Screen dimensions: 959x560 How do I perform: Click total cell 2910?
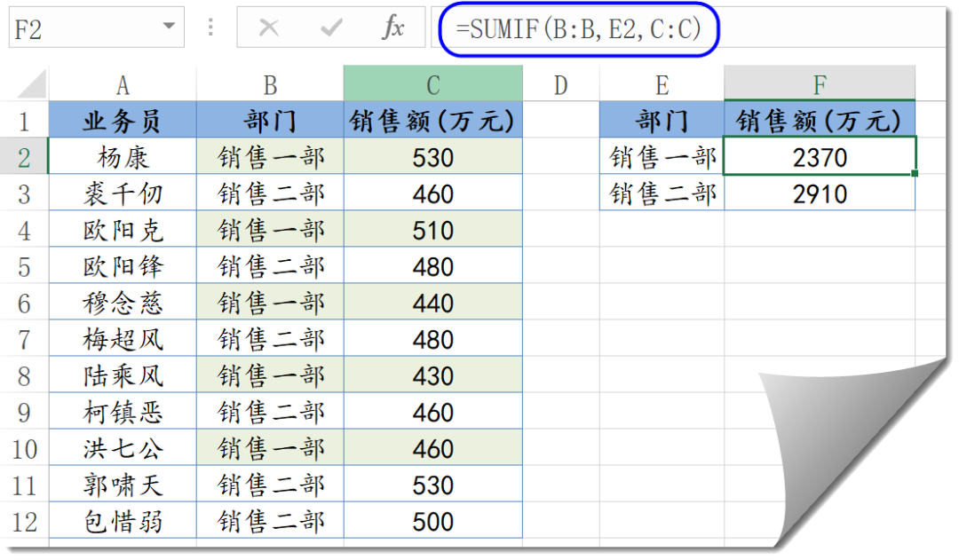point(820,193)
